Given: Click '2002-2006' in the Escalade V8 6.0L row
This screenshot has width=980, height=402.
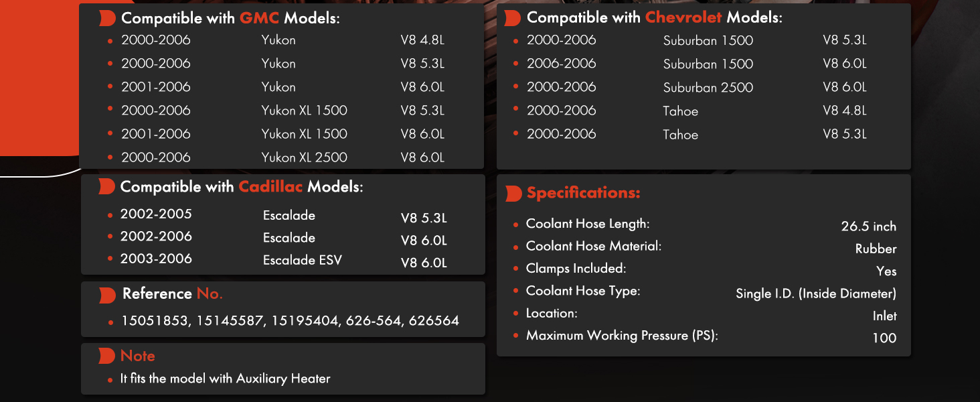Looking at the screenshot, I should [156, 237].
